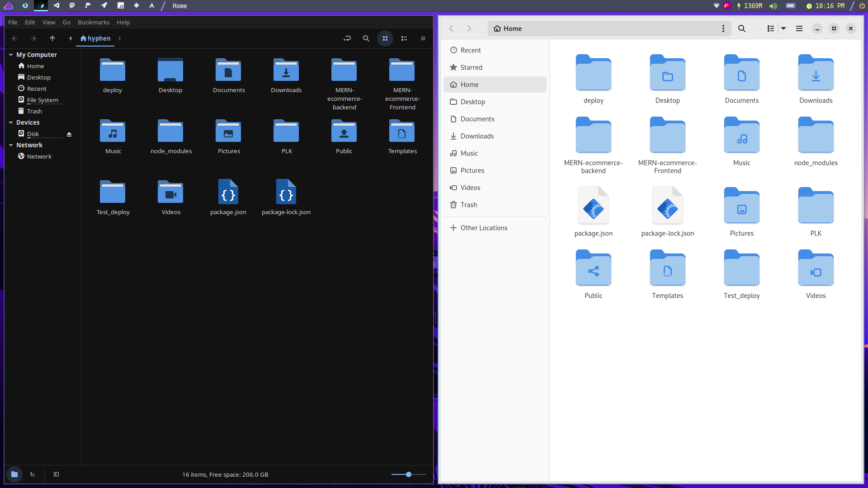Select deploy folder in Nemo

(x=113, y=75)
